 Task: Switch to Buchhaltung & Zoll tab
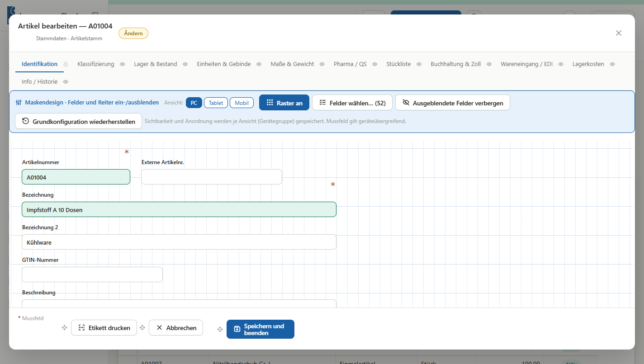(x=455, y=64)
